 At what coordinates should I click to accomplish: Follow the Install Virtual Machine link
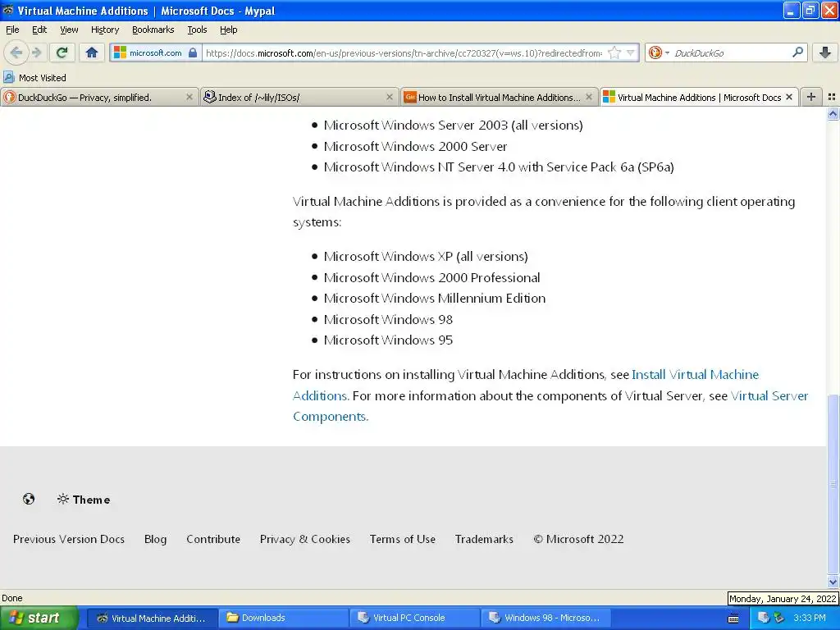pos(695,374)
